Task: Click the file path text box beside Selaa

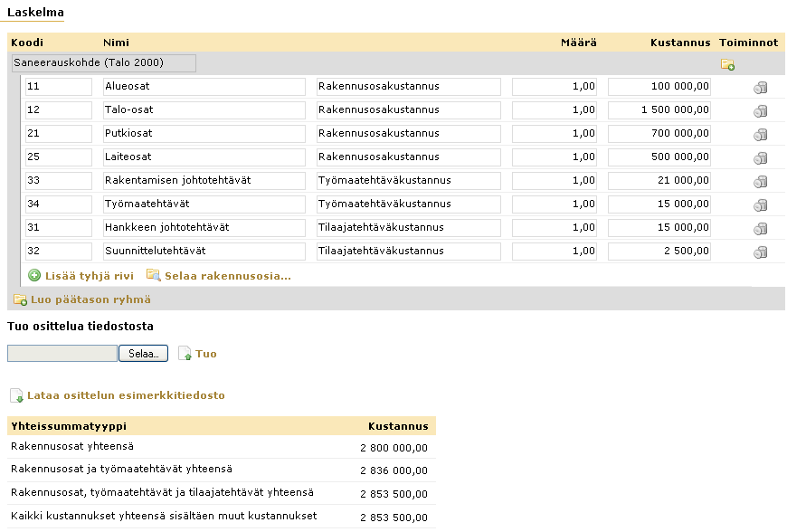Action: coord(62,354)
